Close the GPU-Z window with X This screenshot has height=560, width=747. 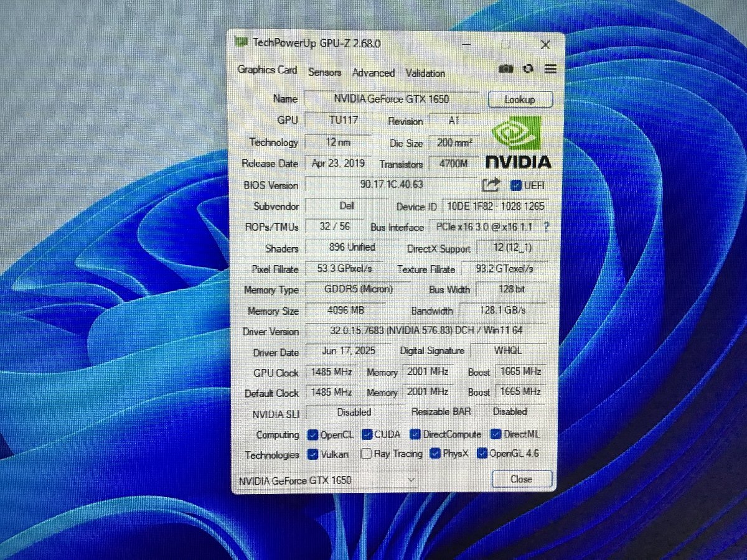coord(545,45)
